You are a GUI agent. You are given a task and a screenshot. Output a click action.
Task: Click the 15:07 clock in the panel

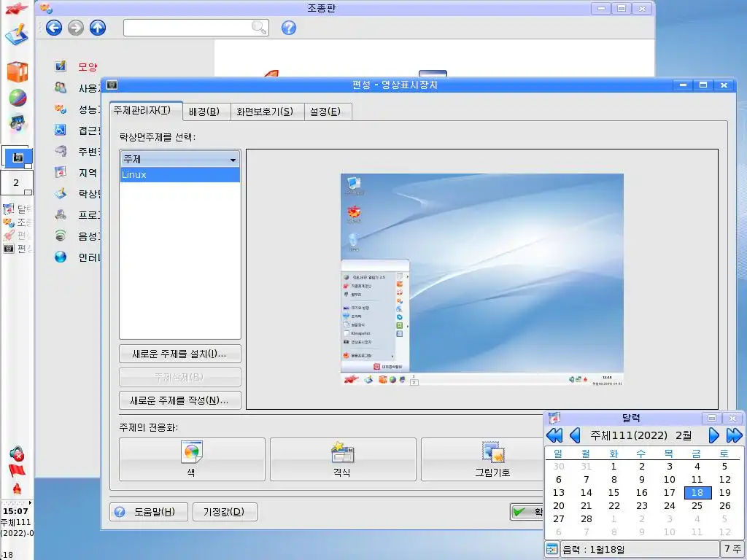(x=15, y=511)
